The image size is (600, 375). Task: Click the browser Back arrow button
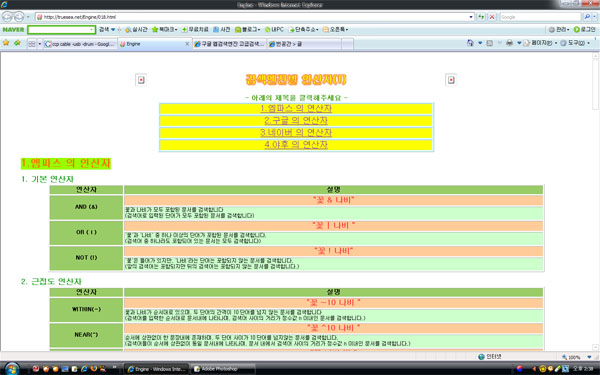pyautogui.click(x=7, y=17)
